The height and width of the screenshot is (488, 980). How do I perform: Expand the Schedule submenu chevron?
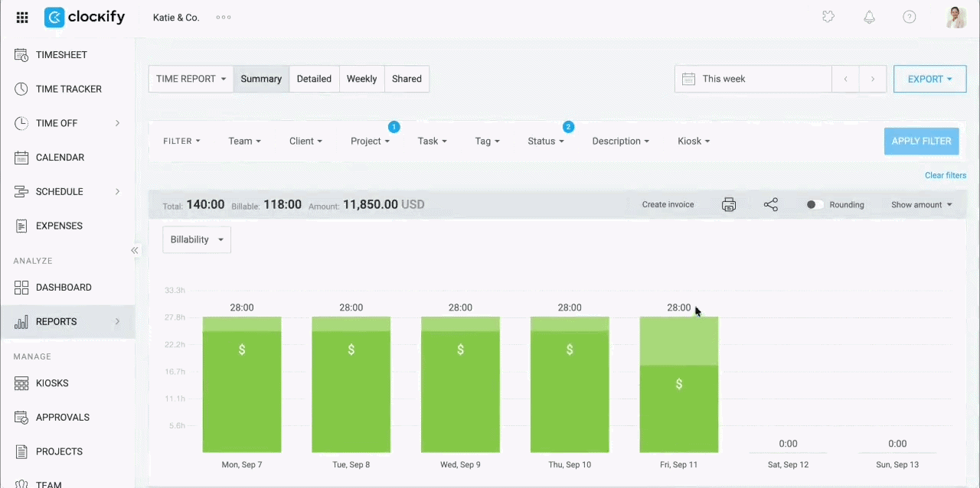(x=117, y=191)
